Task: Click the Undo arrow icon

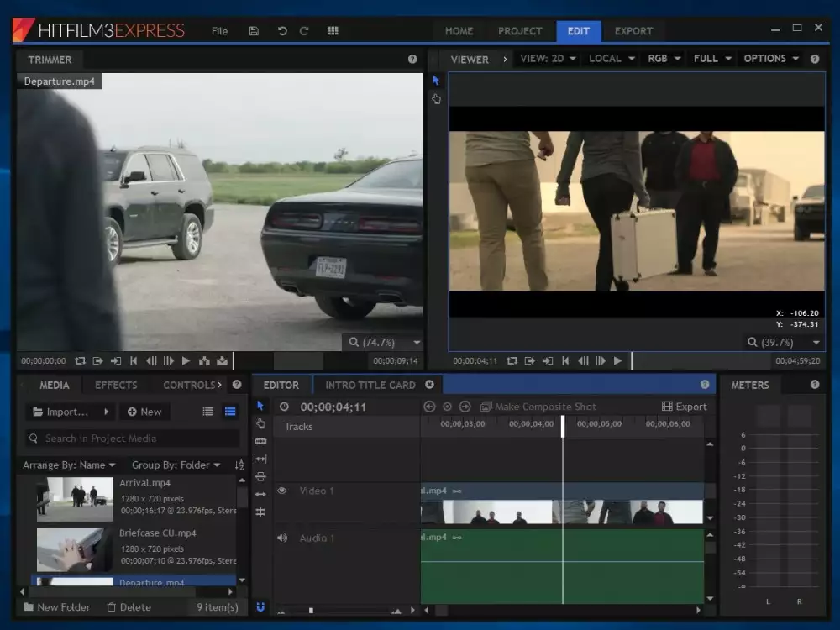Action: (x=282, y=31)
